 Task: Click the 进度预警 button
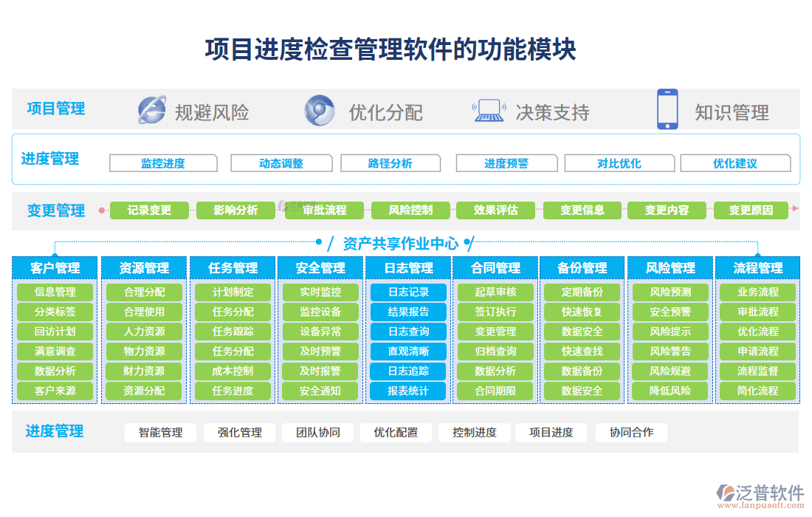506,163
